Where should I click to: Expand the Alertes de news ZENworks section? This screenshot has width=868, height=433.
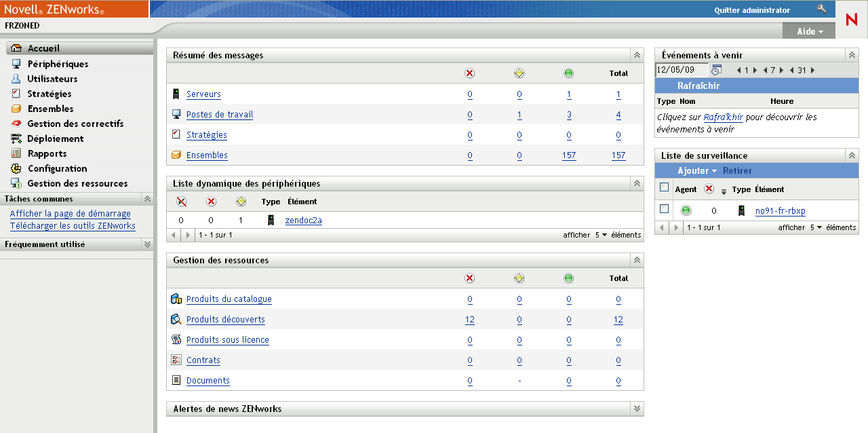click(636, 408)
